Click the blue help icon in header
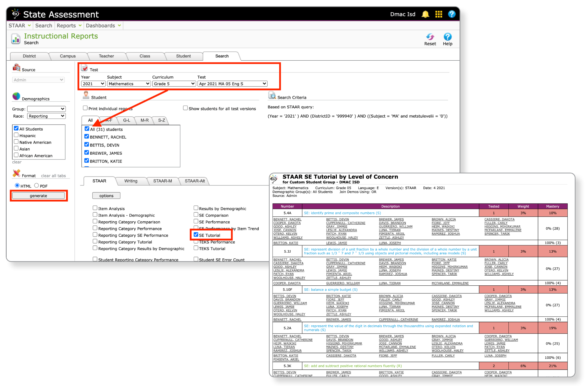588x386 pixels. click(452, 14)
